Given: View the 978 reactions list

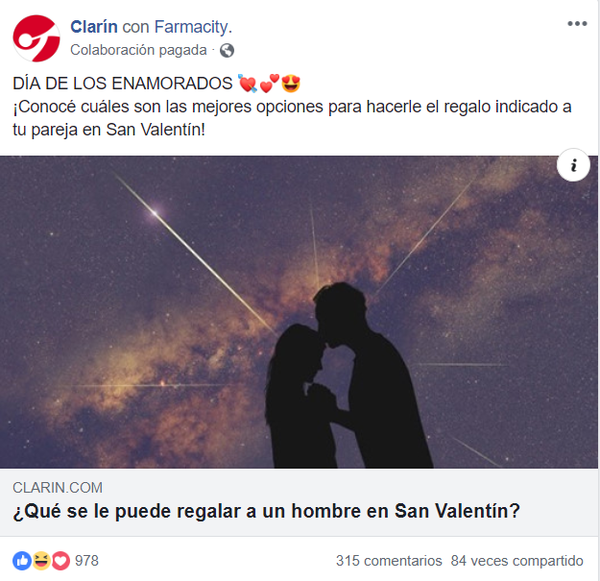Looking at the screenshot, I should (x=87, y=561).
